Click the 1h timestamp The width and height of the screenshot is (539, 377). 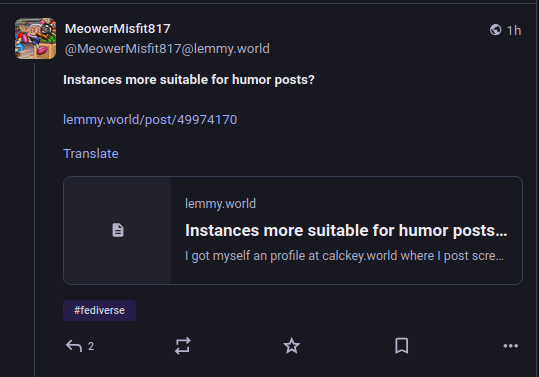pyautogui.click(x=514, y=30)
